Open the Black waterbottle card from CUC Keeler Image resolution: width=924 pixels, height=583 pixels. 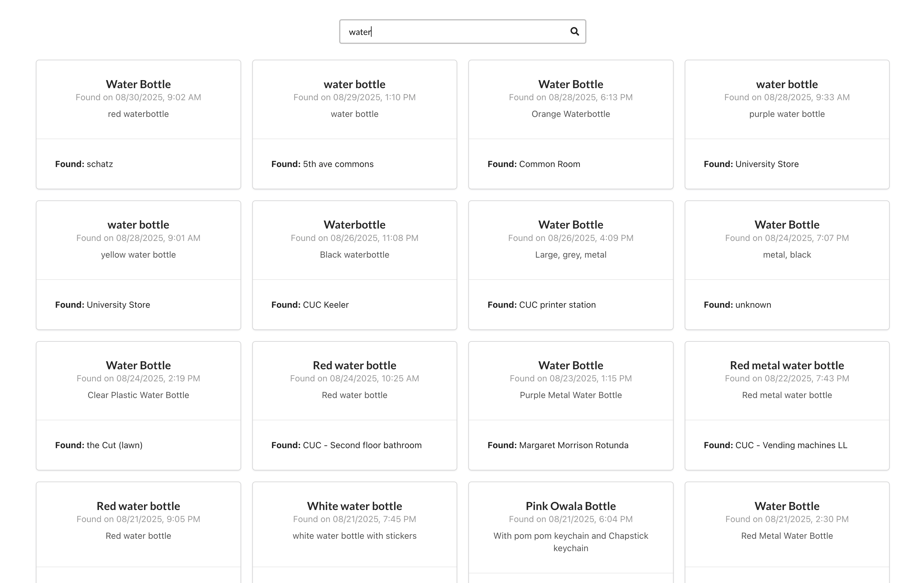354,265
